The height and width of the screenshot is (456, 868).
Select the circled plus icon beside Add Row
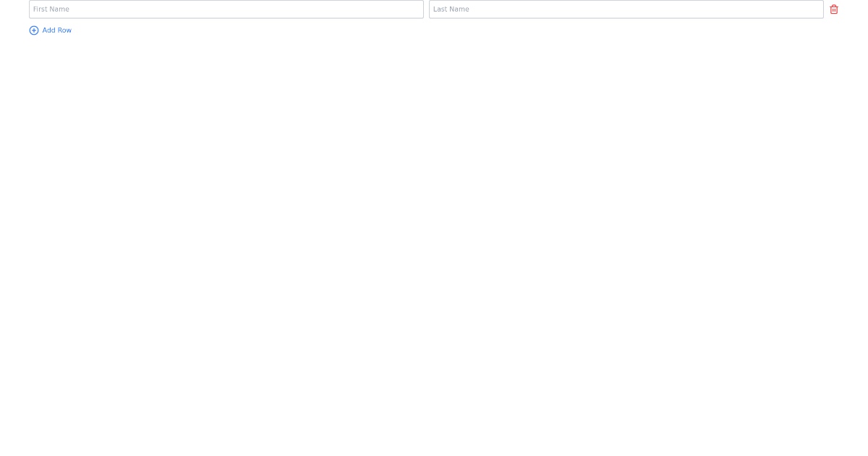pos(34,30)
